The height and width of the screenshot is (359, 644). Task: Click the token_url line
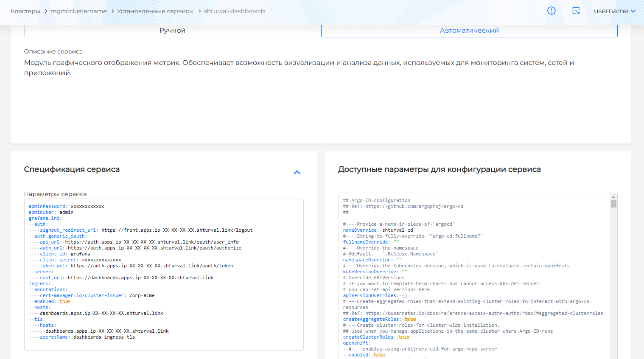click(137, 266)
